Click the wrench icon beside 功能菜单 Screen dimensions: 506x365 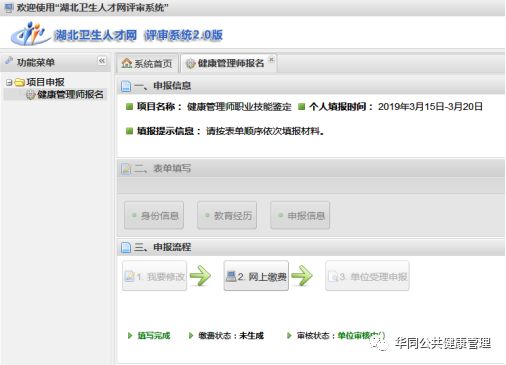[9, 61]
